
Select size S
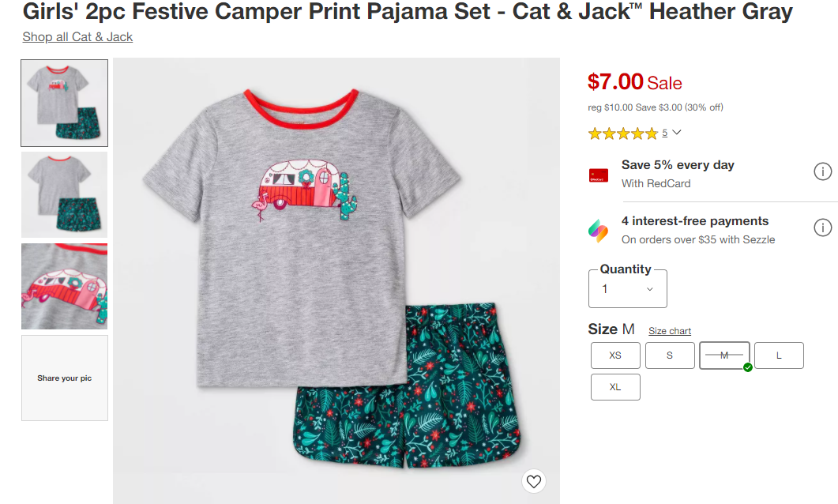click(x=670, y=355)
